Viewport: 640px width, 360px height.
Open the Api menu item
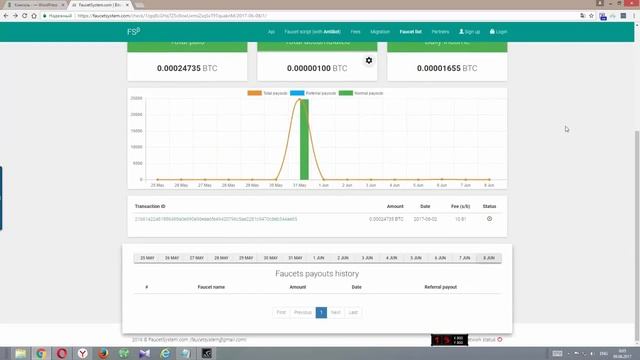tap(271, 32)
